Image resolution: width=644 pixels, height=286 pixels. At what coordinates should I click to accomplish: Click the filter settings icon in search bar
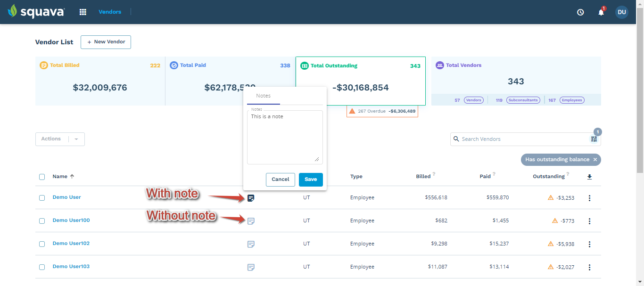click(594, 139)
